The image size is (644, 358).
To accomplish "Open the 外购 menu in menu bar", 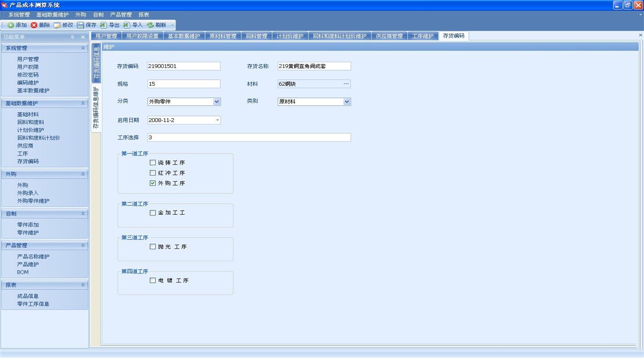I will pyautogui.click(x=80, y=15).
